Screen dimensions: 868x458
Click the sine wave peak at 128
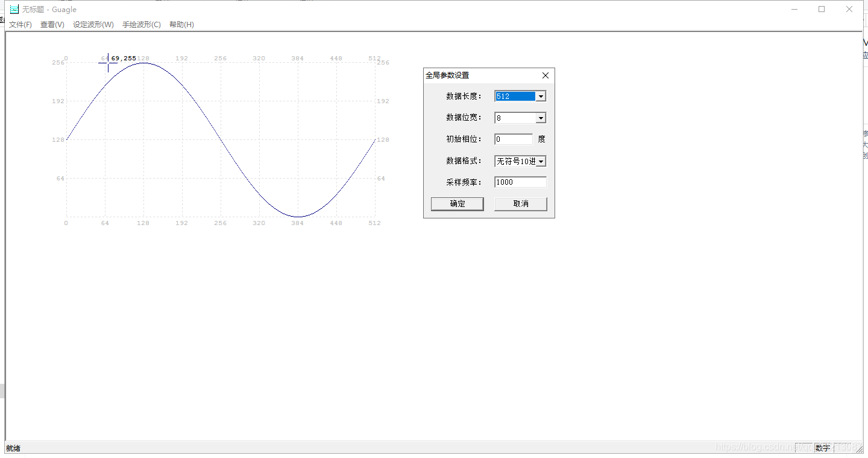tap(143, 63)
